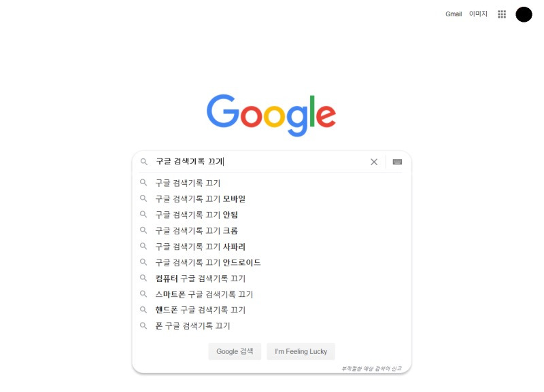Select suggestion '스마트폰 구글 검색기록 끄기'
This screenshot has width=544, height=392.
point(204,293)
